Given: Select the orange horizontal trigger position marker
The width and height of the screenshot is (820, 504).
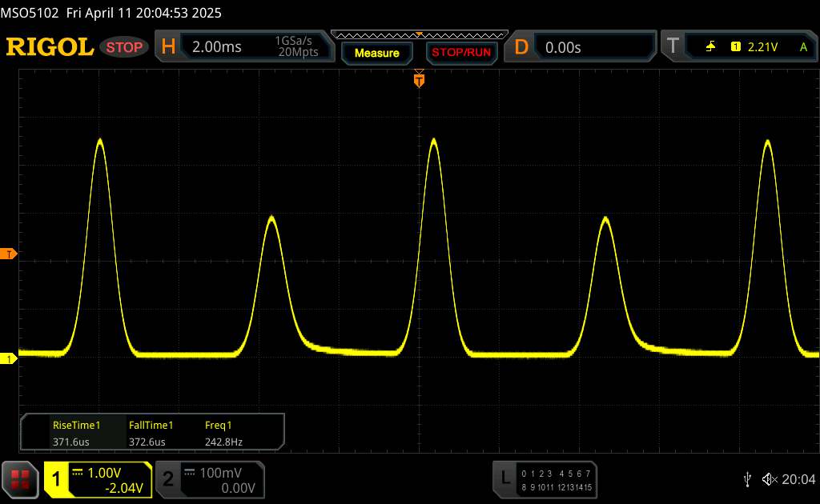Looking at the screenshot, I should 418,79.
